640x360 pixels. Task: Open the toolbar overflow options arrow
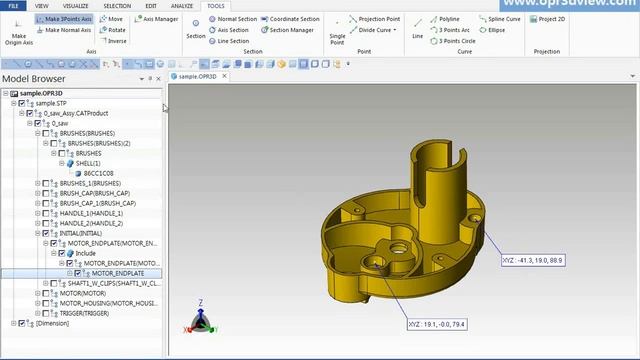coord(348,64)
